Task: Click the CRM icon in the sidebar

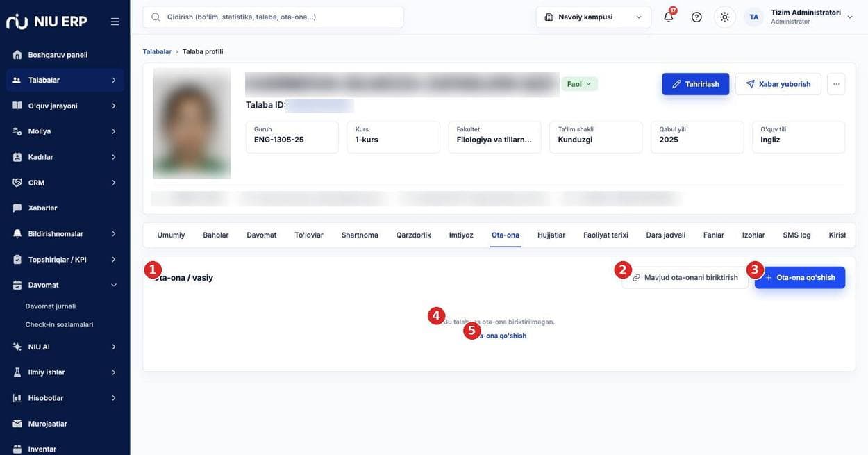Action: tap(17, 183)
